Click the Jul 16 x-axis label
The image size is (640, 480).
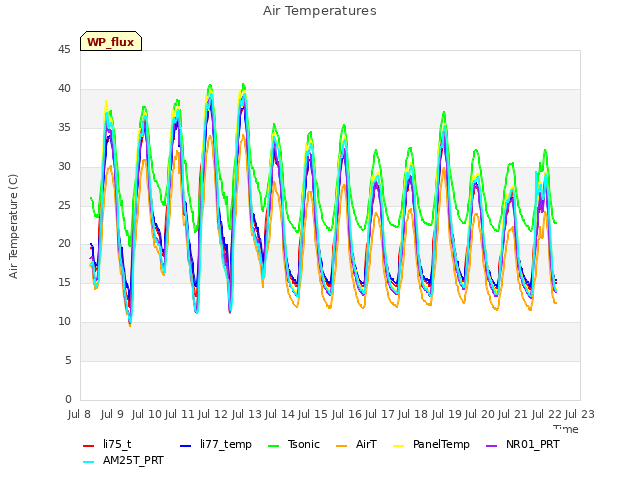(347, 415)
